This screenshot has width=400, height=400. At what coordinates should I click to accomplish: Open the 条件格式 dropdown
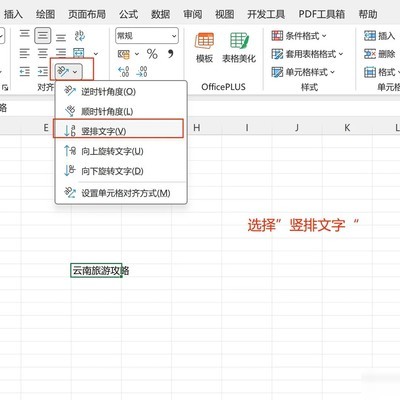click(x=299, y=36)
